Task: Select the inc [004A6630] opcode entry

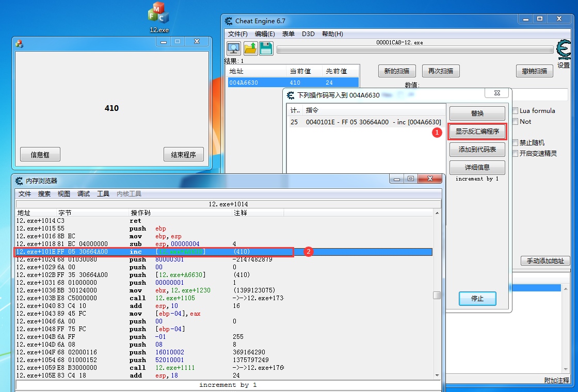Action: (366, 122)
